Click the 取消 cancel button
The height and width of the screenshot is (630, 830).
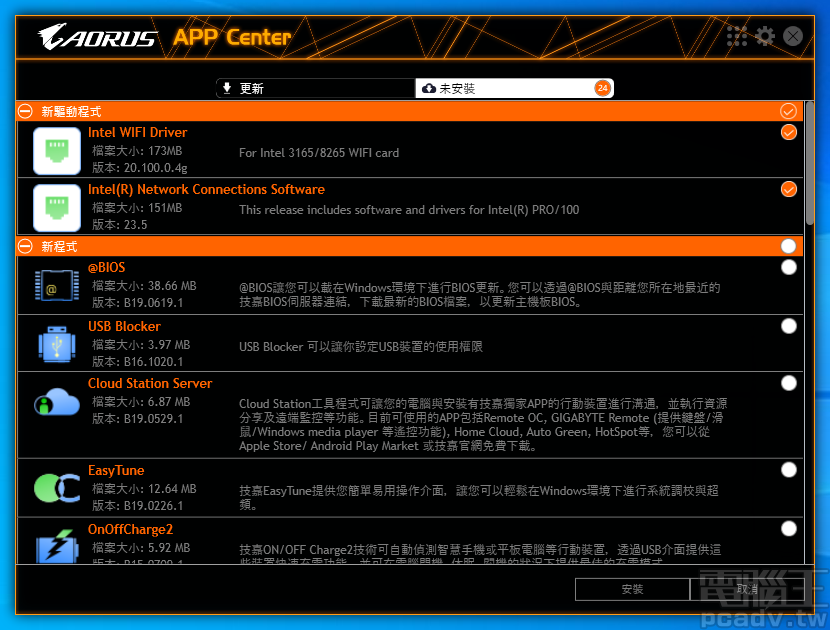click(x=746, y=589)
